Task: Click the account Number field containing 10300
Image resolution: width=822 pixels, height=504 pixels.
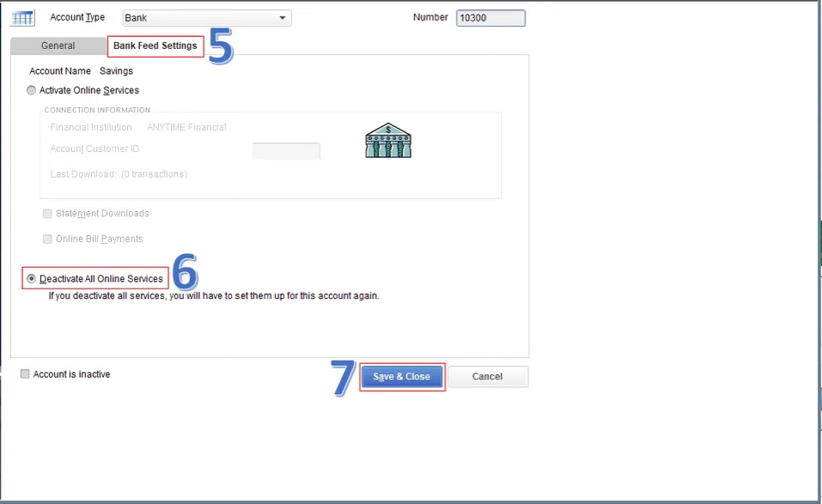Action: [x=490, y=18]
